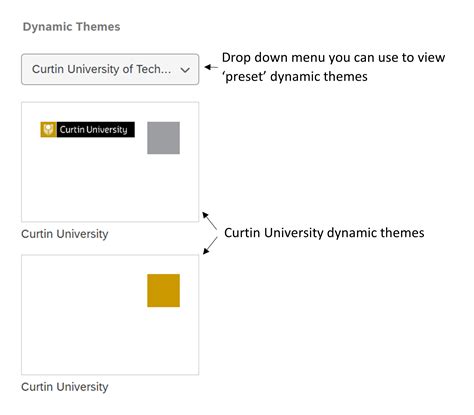
Task: Click Curtin University label under first theme
Action: click(x=65, y=234)
